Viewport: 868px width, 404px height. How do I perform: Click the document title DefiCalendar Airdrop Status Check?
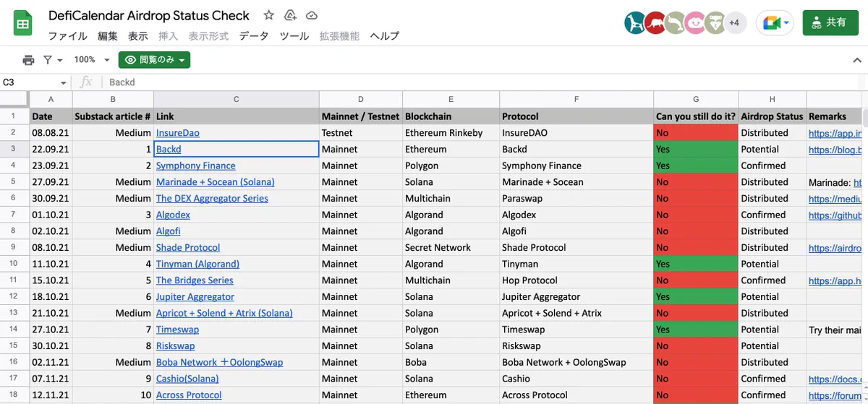tap(149, 15)
